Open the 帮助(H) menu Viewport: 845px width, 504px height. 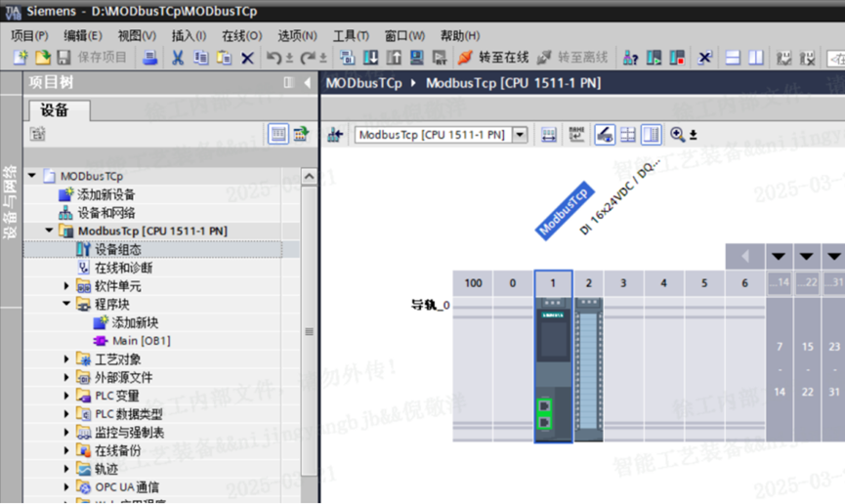460,35
